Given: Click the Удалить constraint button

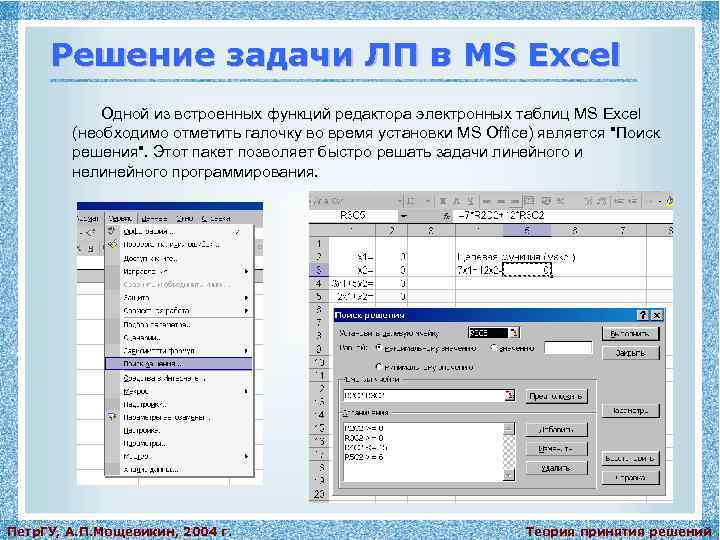Looking at the screenshot, I should (556, 468).
